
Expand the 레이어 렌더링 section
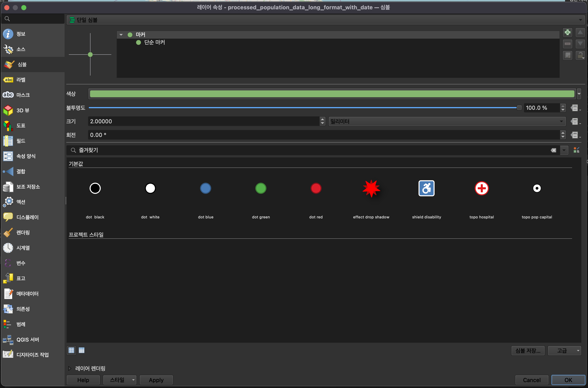coord(70,368)
